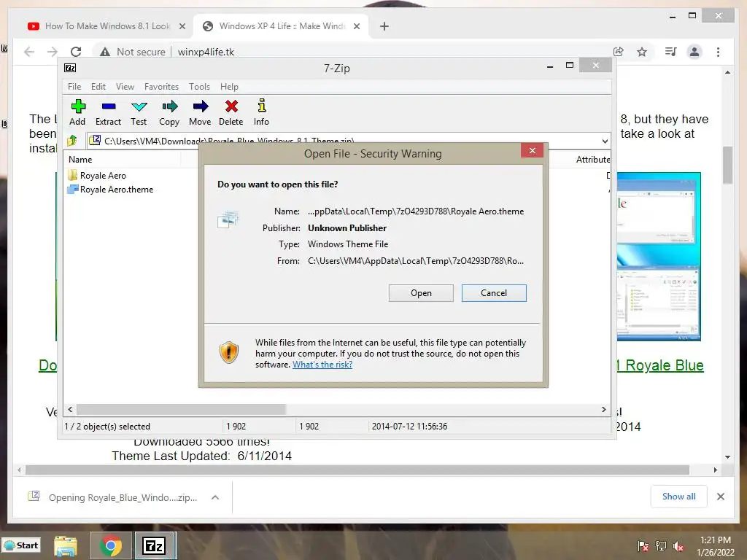Open the Edit menu in 7-Zip
Viewport: 747px width, 560px height.
point(98,87)
